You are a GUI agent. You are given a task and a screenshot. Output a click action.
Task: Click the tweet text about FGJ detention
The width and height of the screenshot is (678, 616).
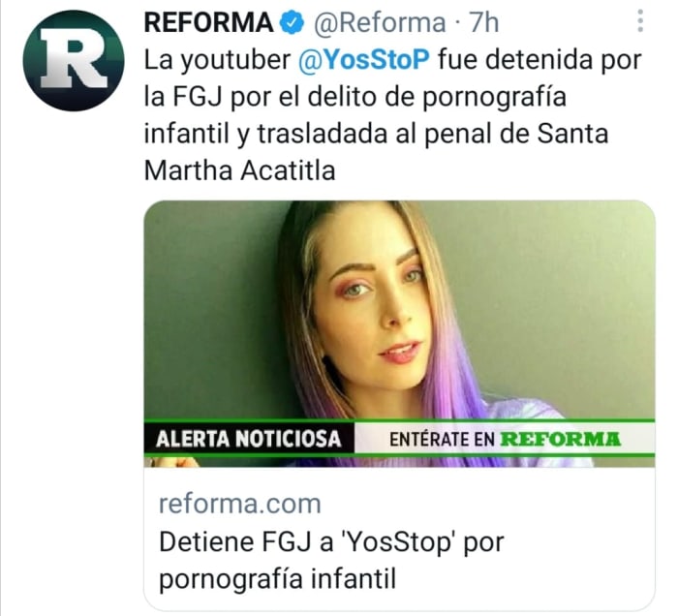[x=392, y=115]
